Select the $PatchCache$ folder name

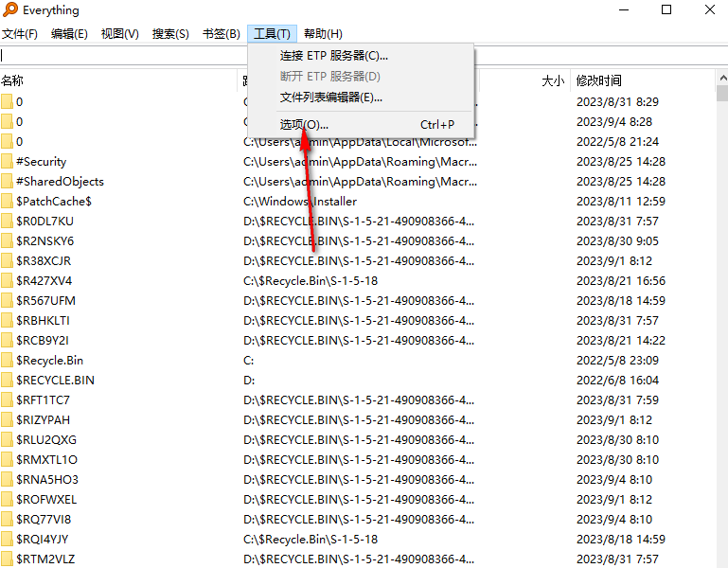pyautogui.click(x=54, y=202)
